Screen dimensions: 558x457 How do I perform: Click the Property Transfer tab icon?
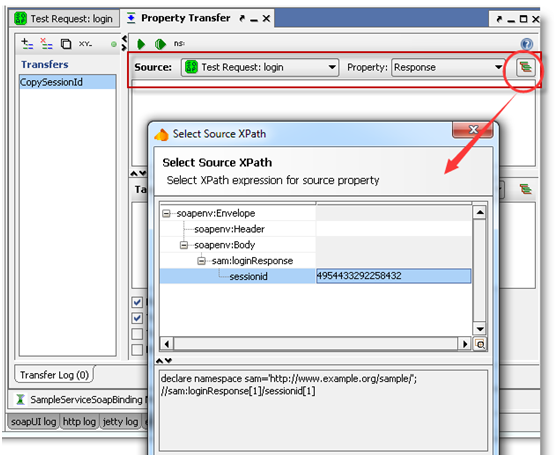pyautogui.click(x=131, y=18)
